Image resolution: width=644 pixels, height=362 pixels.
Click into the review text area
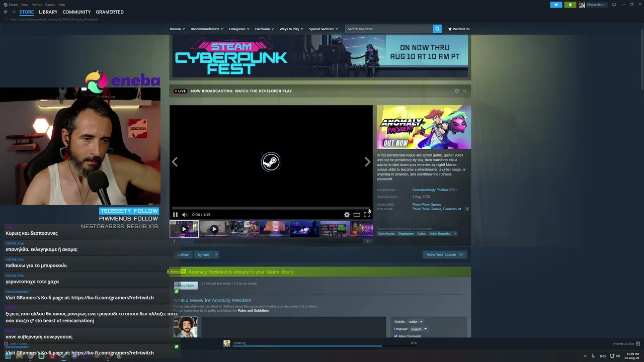pyautogui.click(x=294, y=327)
